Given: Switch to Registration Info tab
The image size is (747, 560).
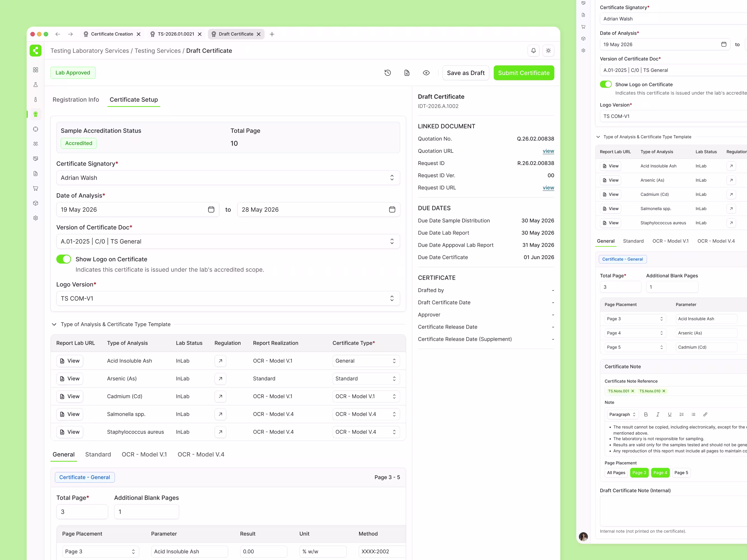Looking at the screenshot, I should point(76,99).
